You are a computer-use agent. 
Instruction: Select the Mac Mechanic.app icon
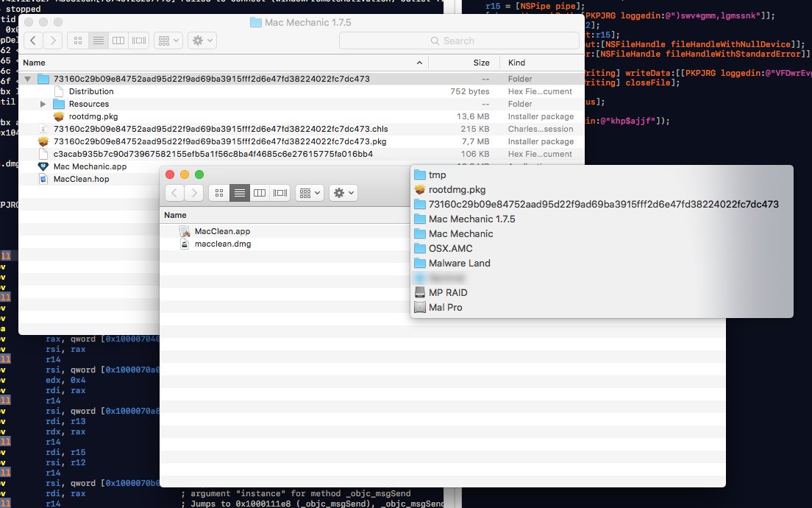coord(43,166)
